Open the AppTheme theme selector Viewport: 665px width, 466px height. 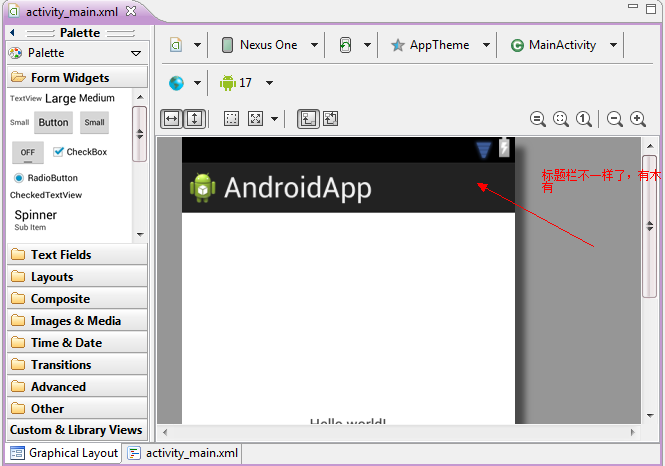(440, 45)
